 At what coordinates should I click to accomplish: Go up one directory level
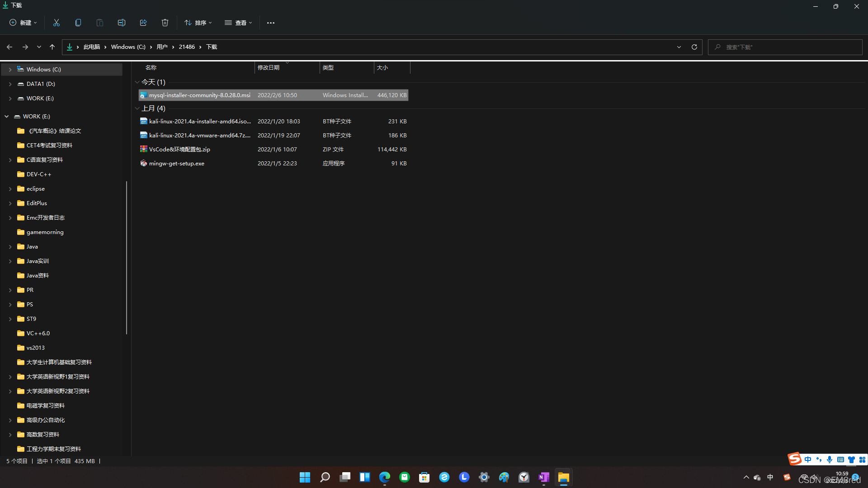coord(52,47)
